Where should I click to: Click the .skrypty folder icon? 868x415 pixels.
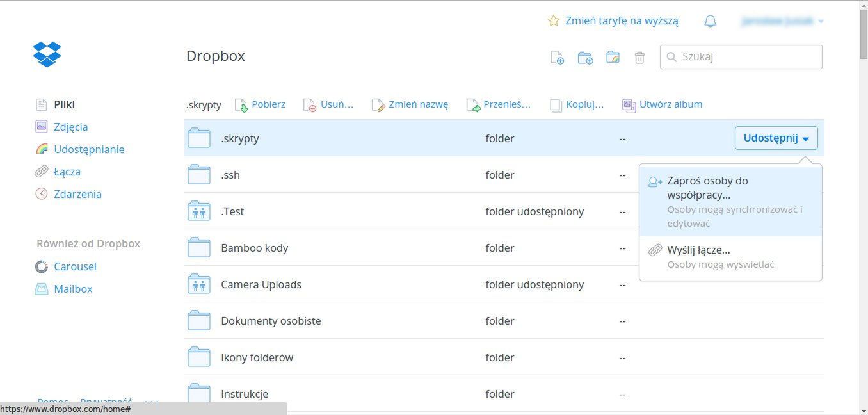[x=199, y=138]
